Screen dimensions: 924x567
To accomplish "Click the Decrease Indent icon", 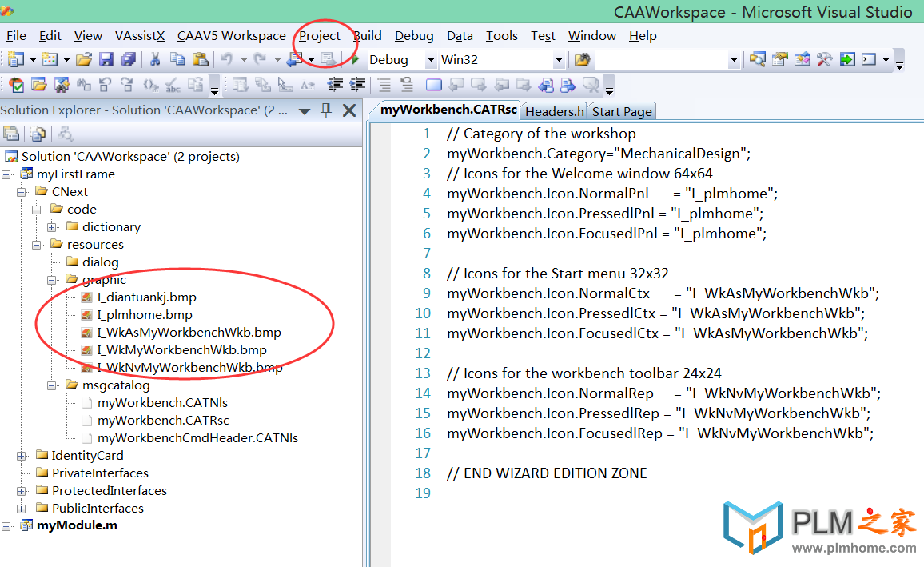I will 335,85.
